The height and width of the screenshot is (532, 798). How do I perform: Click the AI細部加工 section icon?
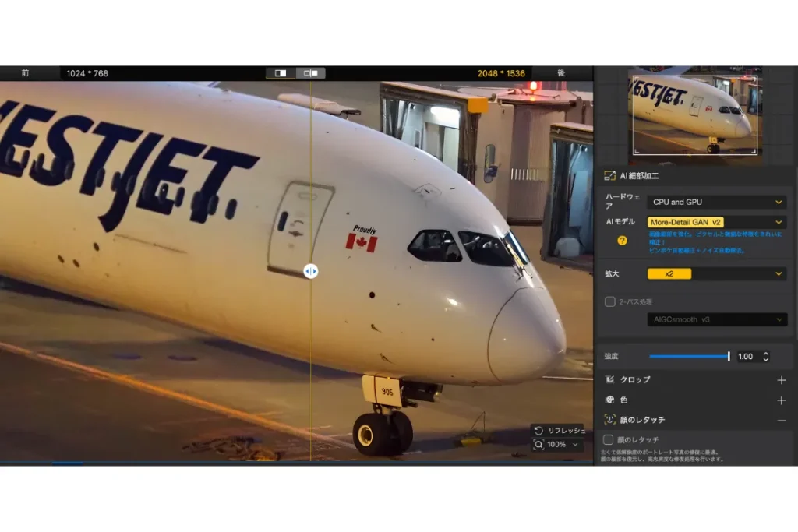tap(609, 176)
